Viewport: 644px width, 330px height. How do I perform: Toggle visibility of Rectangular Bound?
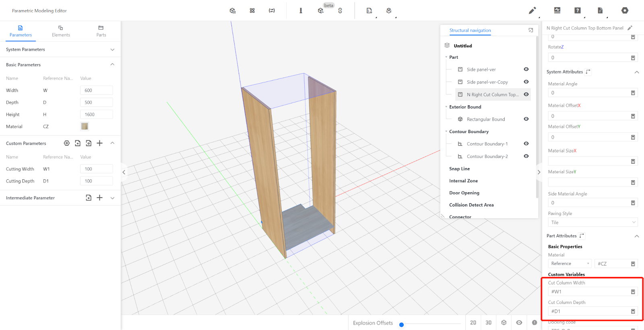pyautogui.click(x=526, y=119)
